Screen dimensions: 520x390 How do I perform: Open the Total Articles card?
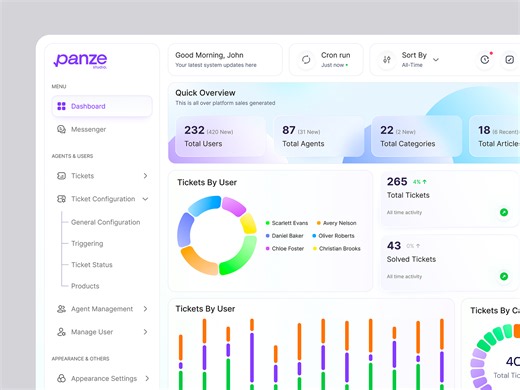click(x=494, y=136)
